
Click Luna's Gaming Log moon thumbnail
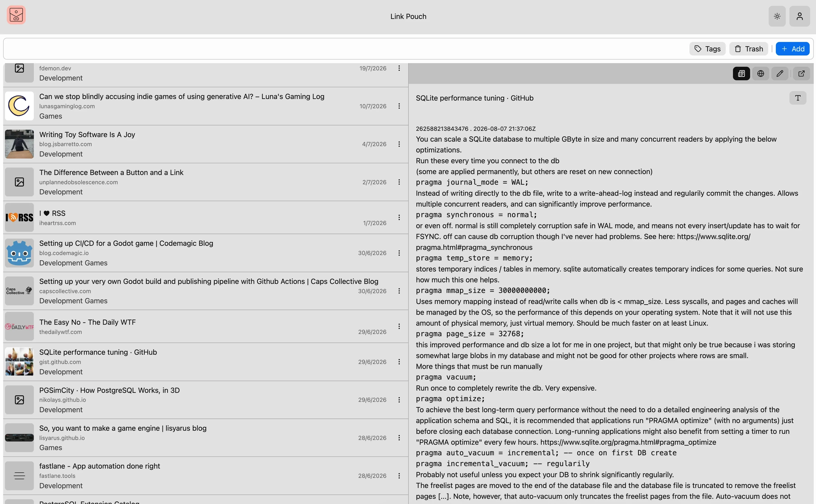(x=19, y=106)
